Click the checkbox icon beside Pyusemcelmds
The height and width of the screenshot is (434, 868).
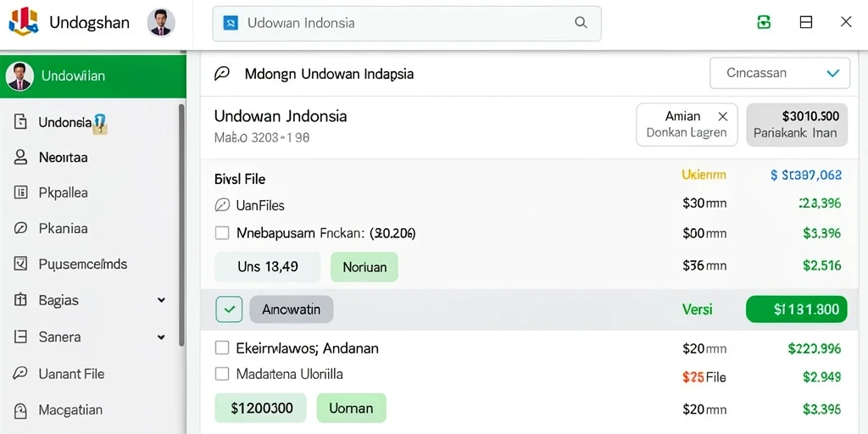20,264
